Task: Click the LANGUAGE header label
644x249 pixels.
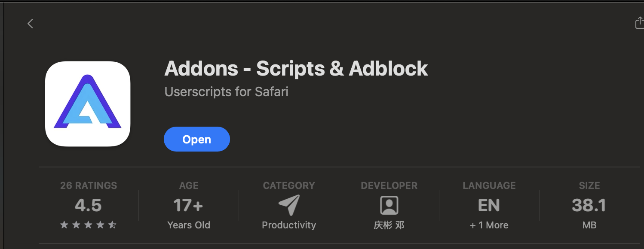Action: click(489, 185)
